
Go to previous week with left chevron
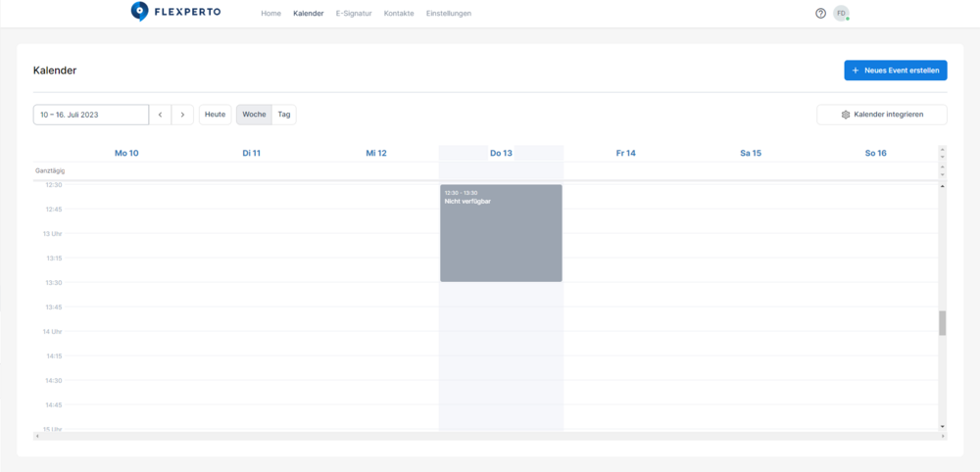160,115
